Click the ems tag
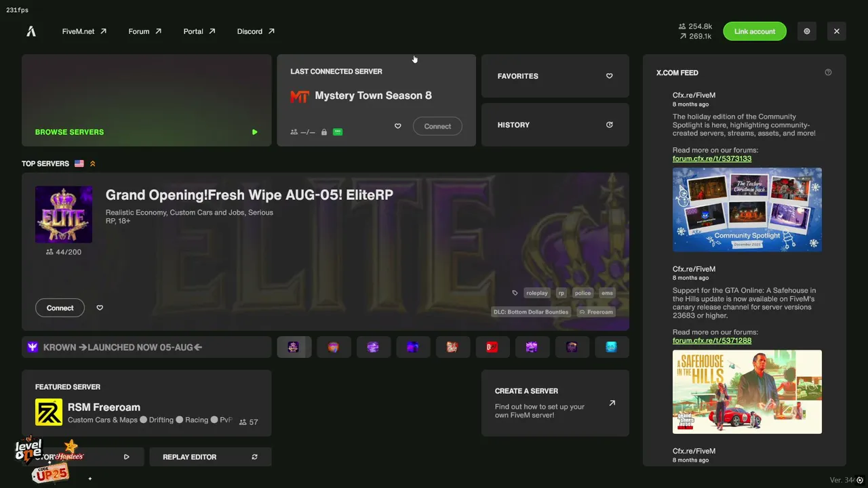The width and height of the screenshot is (868, 488). point(607,293)
